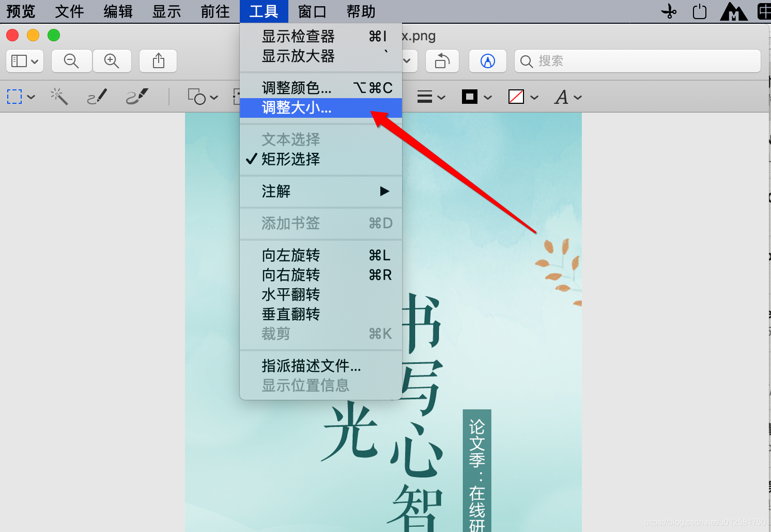
Task: Expand the text style dropdown chevron
Action: 578,97
